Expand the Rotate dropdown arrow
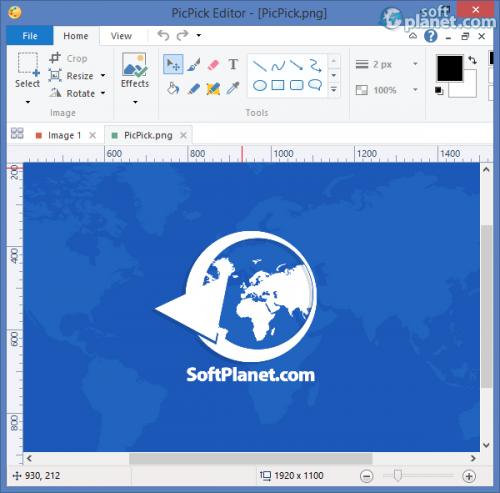The image size is (500, 493). pos(103,93)
